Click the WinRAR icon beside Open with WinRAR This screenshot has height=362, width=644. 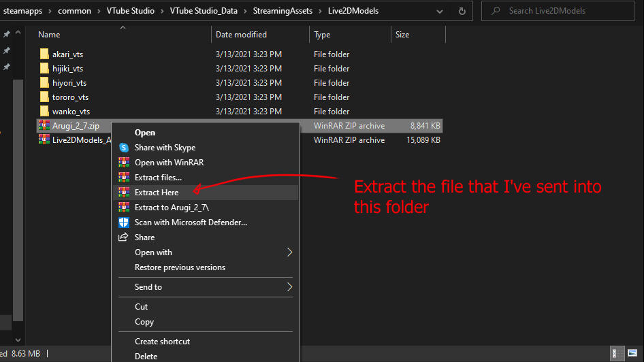coord(124,163)
